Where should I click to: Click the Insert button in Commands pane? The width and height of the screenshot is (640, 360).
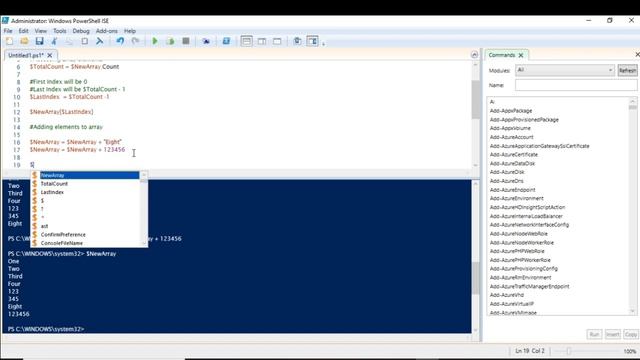pos(612,334)
